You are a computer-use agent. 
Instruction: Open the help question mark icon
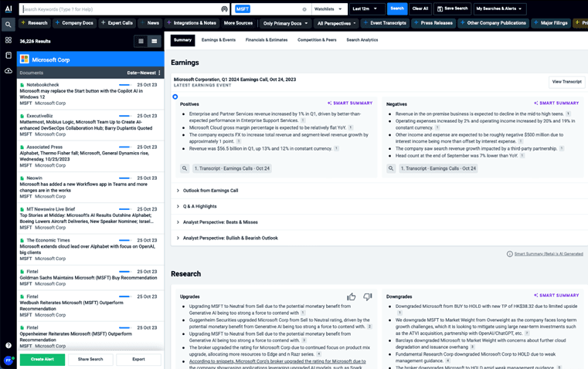tap(8, 345)
